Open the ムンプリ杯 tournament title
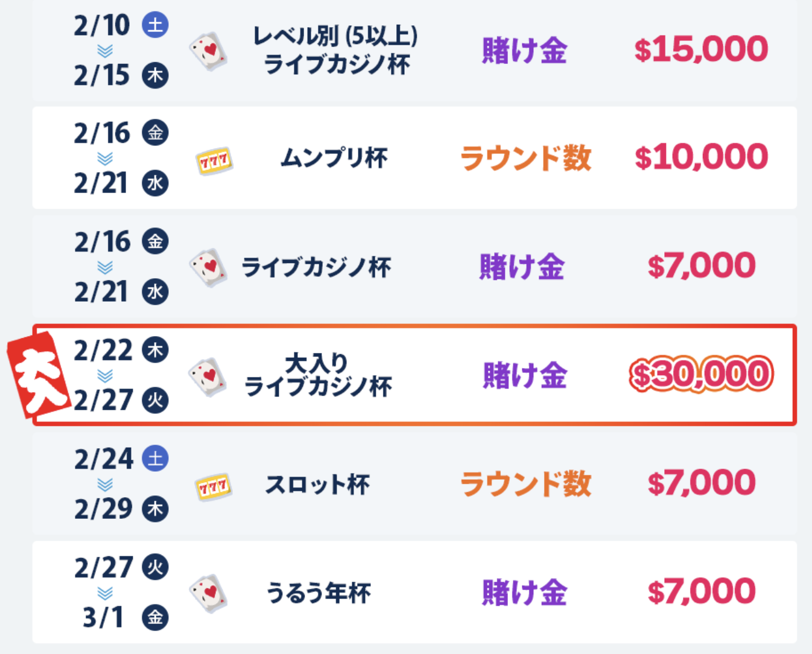The width and height of the screenshot is (812, 654). pyautogui.click(x=334, y=159)
